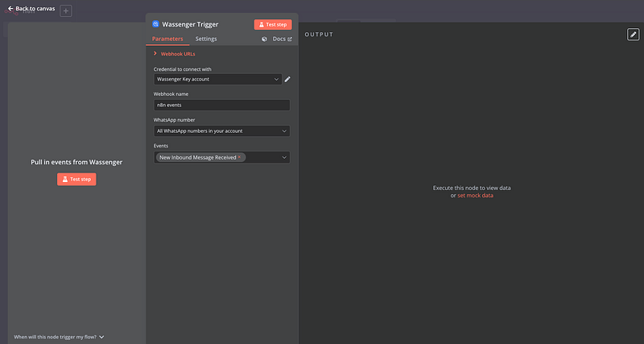Switch to the Settings tab

point(205,39)
